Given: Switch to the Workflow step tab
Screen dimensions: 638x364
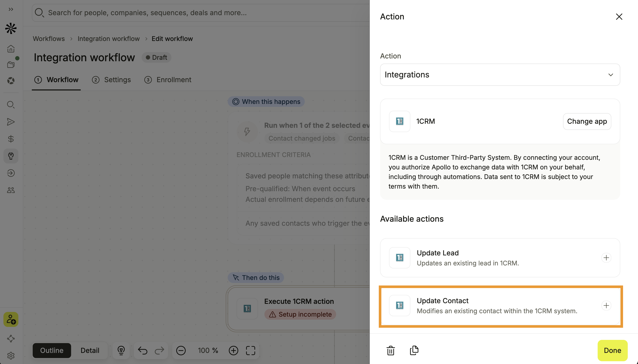Looking at the screenshot, I should (56, 80).
